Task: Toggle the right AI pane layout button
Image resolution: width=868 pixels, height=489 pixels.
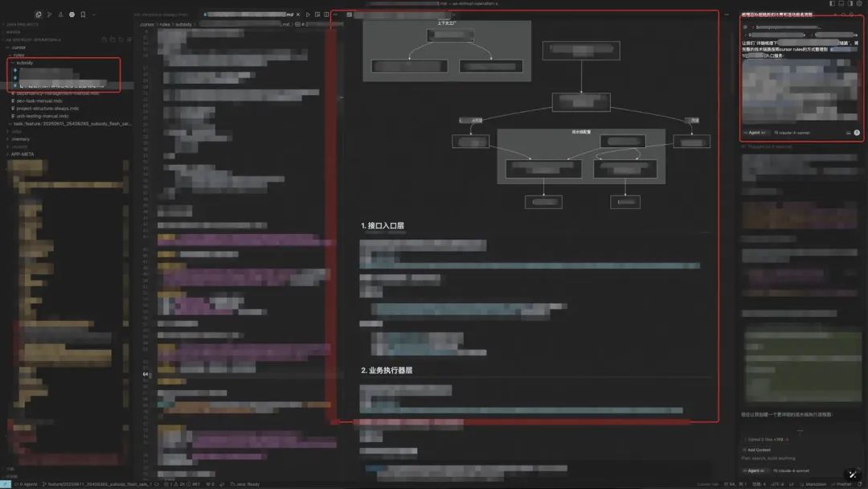Action: point(850,4)
